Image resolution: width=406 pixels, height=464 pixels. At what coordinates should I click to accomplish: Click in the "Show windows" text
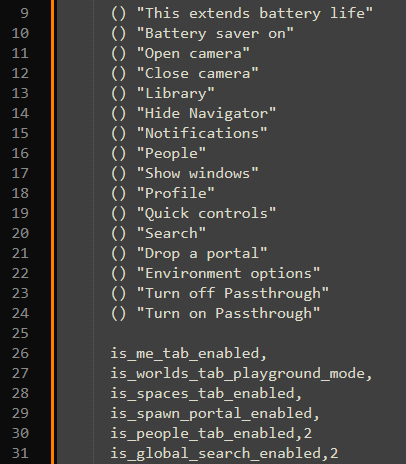197,174
